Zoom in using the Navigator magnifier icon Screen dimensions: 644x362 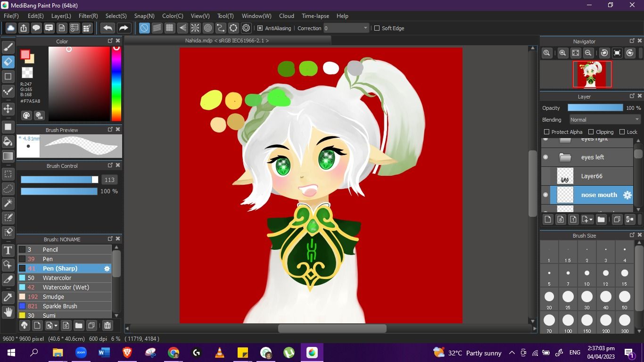tap(562, 53)
